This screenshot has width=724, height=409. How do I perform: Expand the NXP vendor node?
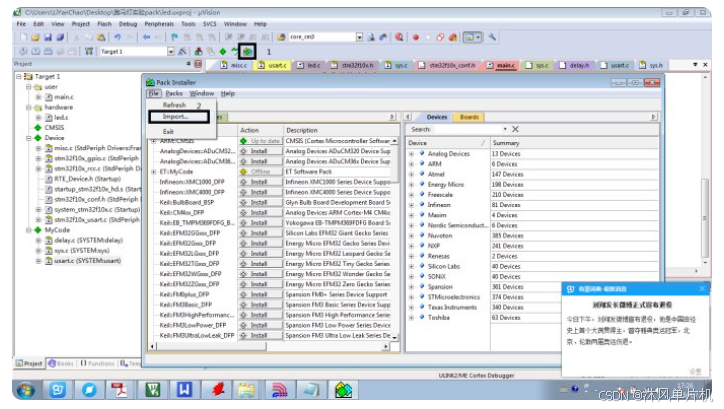click(x=411, y=246)
